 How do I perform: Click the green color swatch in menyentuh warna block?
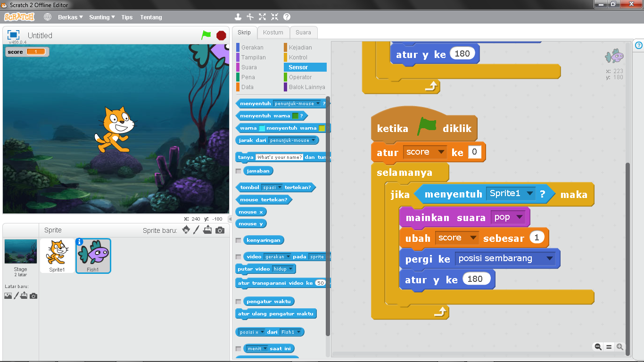tap(295, 115)
